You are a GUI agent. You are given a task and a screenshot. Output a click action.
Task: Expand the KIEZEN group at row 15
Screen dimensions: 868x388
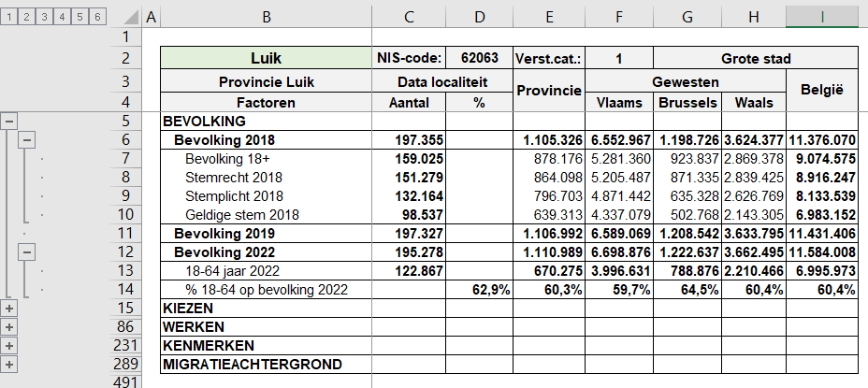point(9,309)
